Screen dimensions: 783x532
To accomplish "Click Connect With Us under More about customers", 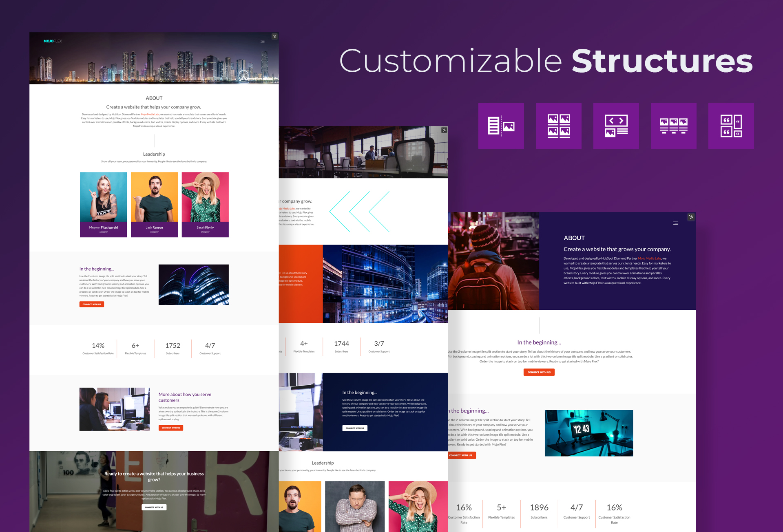I will (x=171, y=428).
